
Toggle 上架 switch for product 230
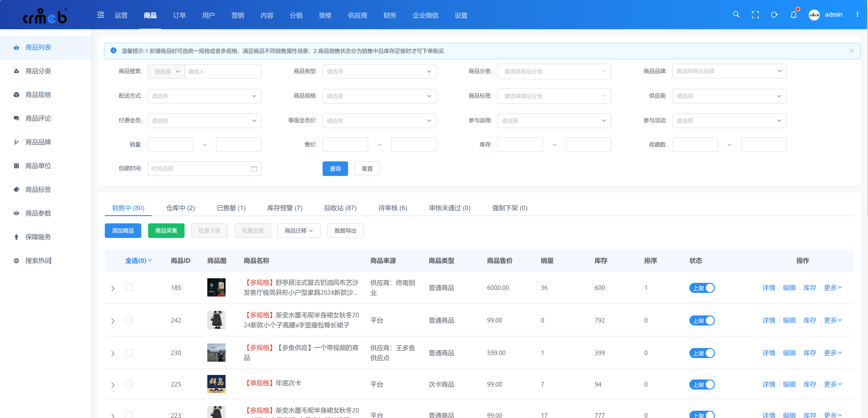[701, 353]
